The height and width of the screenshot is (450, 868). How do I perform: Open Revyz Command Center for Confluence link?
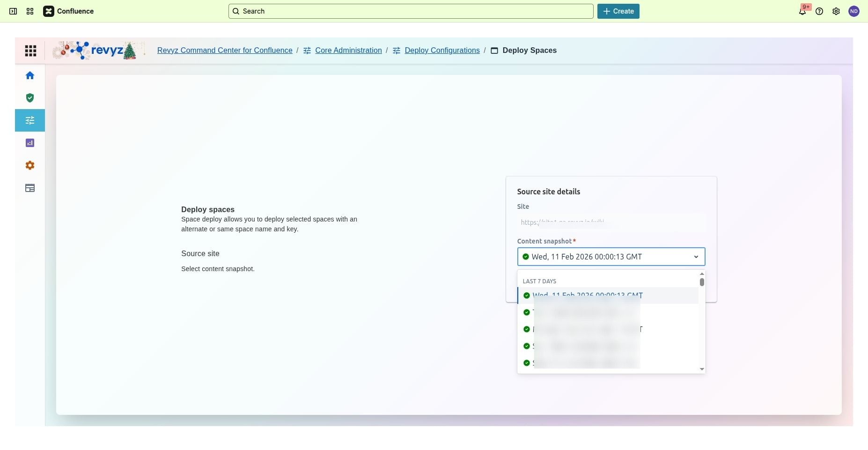(225, 51)
